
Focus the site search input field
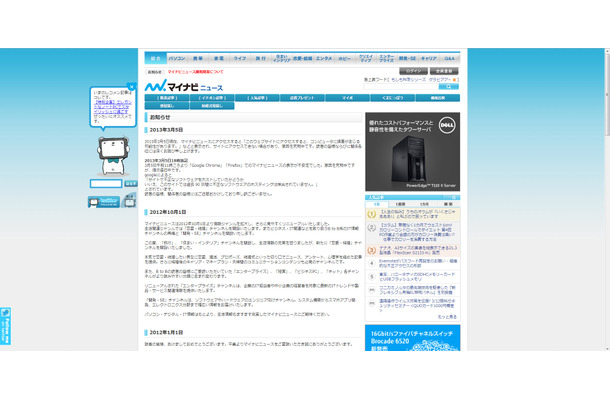click(x=401, y=87)
